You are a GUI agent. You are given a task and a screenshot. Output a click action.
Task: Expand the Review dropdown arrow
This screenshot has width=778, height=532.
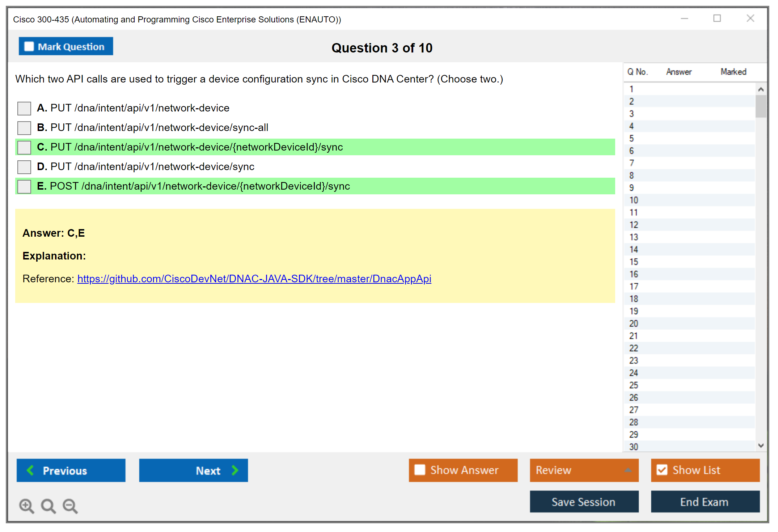click(628, 470)
